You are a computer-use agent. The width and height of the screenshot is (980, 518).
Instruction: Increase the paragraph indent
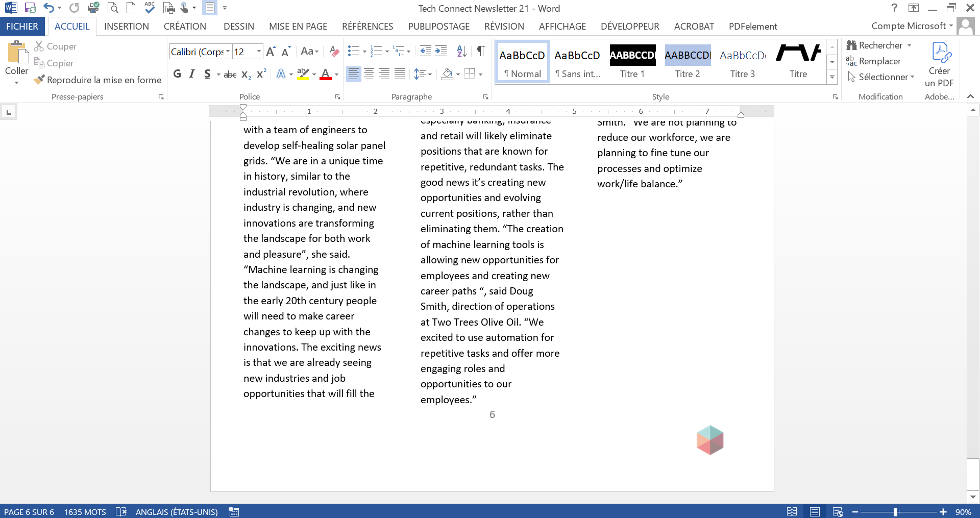pyautogui.click(x=441, y=51)
